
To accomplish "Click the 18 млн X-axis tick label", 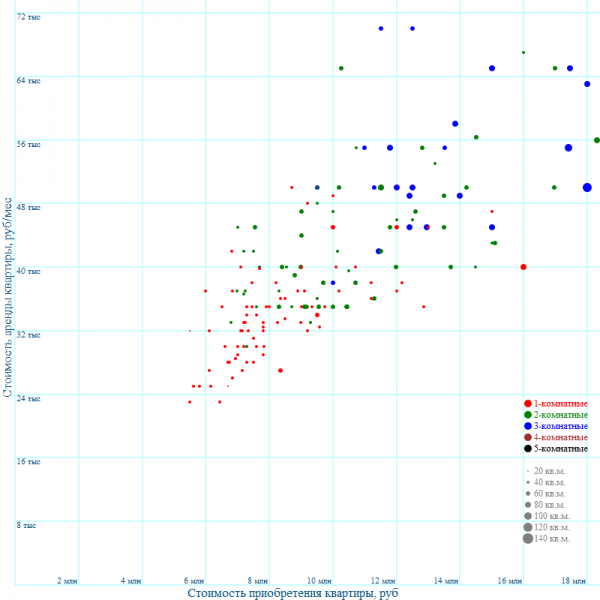I will coord(572,580).
